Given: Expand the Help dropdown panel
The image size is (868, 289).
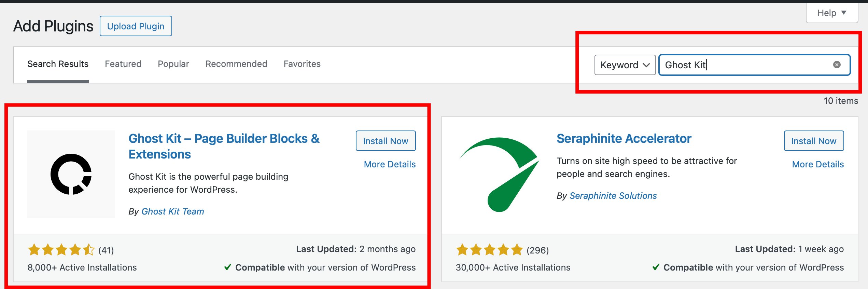Looking at the screenshot, I should [x=831, y=13].
